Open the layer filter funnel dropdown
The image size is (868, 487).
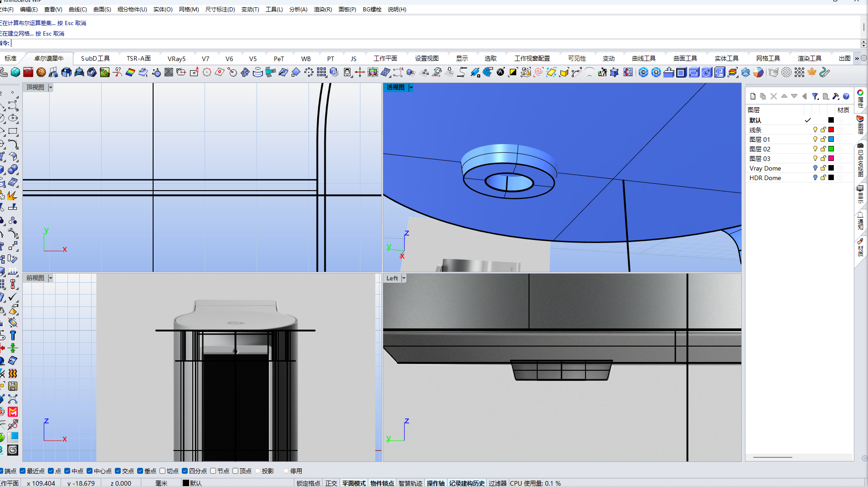[x=816, y=96]
